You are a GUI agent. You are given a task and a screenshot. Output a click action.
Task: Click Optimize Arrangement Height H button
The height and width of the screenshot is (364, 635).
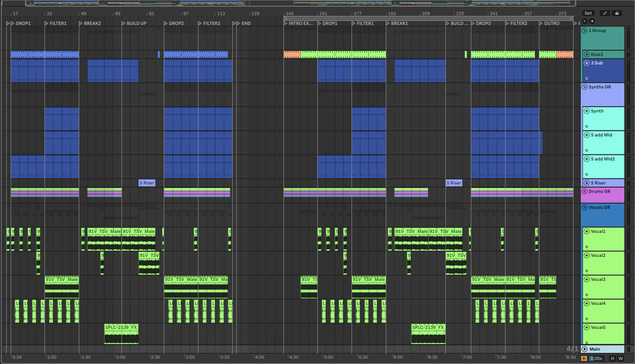coord(612,358)
